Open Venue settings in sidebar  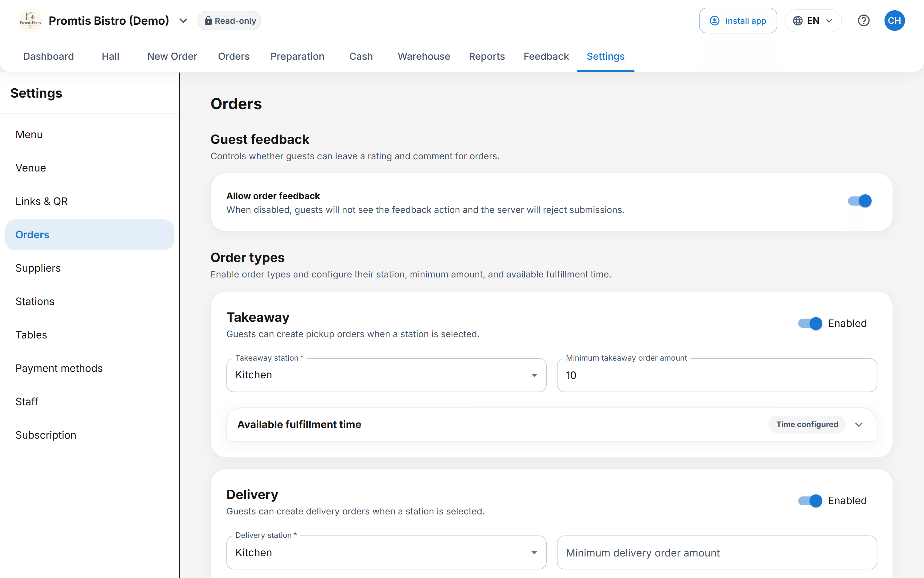click(89, 168)
